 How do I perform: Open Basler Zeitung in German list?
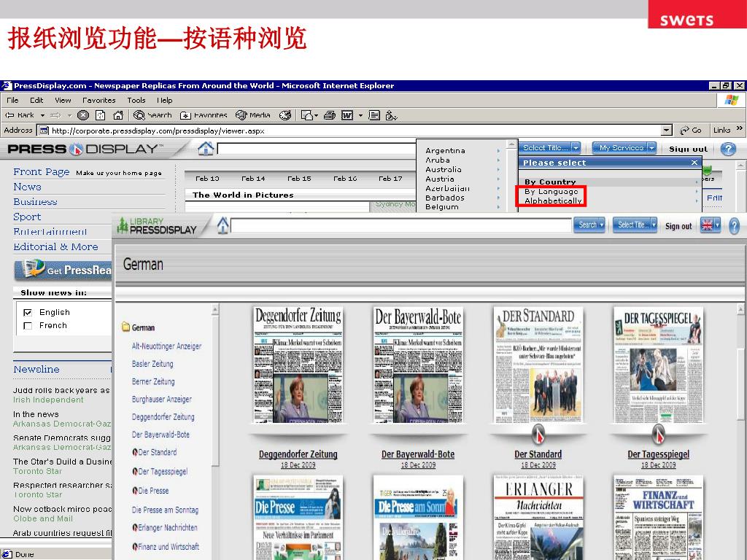152,364
